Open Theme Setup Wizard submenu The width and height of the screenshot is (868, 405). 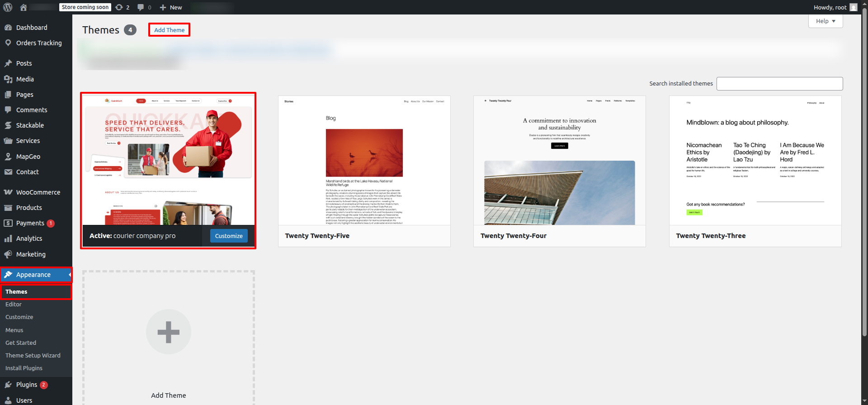coord(33,356)
